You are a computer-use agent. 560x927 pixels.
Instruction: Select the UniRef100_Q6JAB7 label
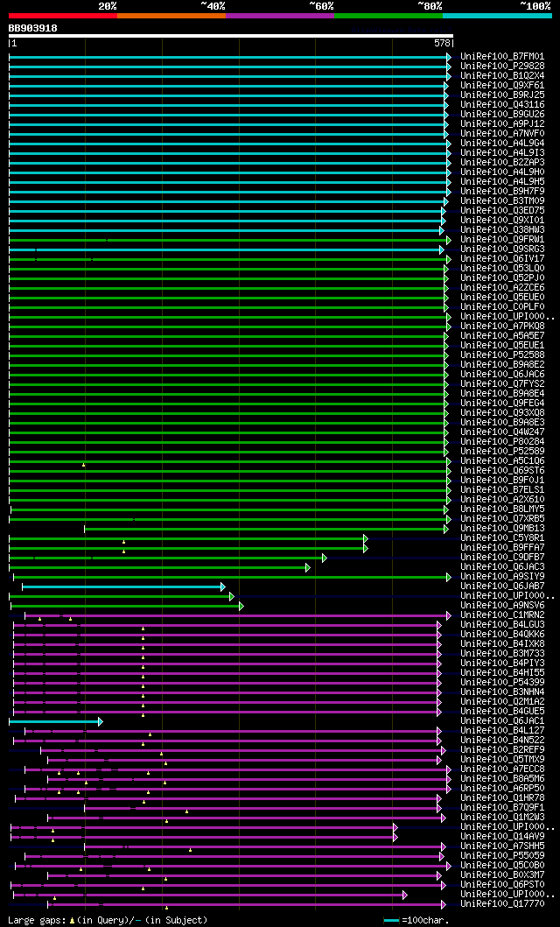point(502,586)
